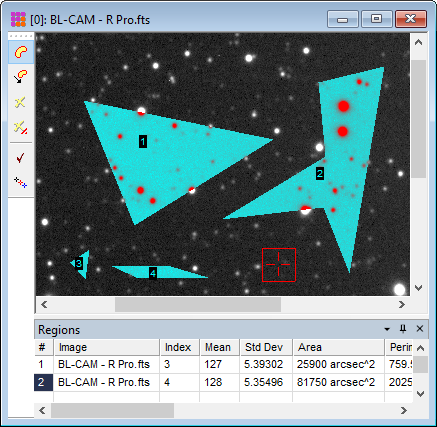Select the draw region tool icon
This screenshot has height=427, width=437.
[21, 52]
